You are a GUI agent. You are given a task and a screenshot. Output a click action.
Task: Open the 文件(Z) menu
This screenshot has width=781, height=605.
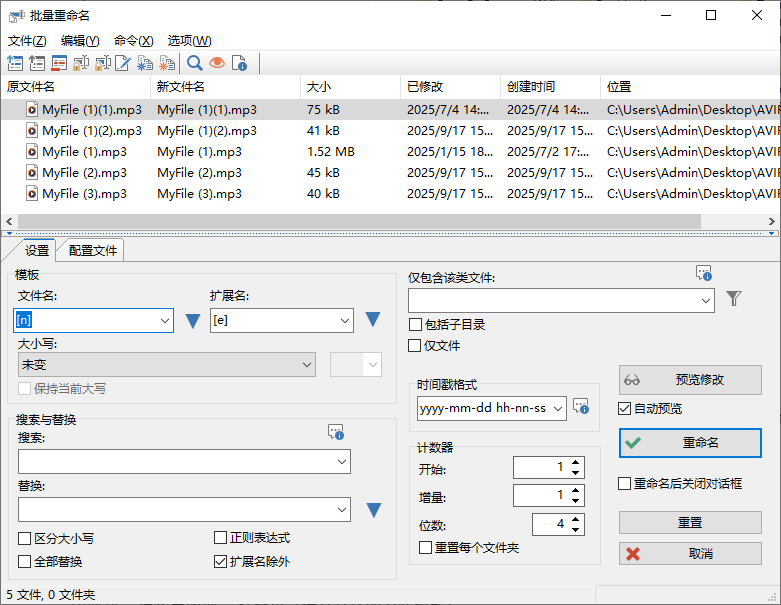27,41
